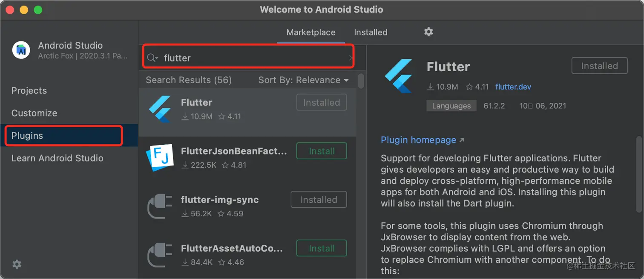Viewport: 644px width, 279px height.
Task: Select the flutter-img-sync plugin name
Action: [x=220, y=200]
